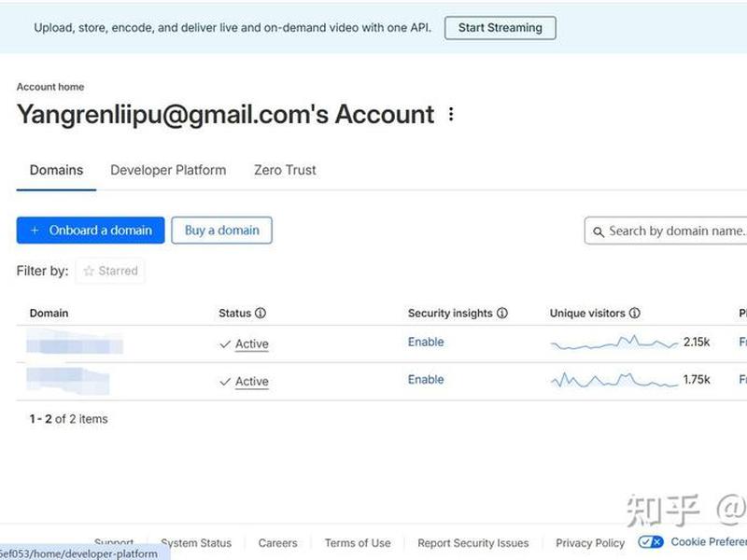Screen dimensions: 747x560
Task: Open the second blurred domain name
Action: [x=67, y=380]
